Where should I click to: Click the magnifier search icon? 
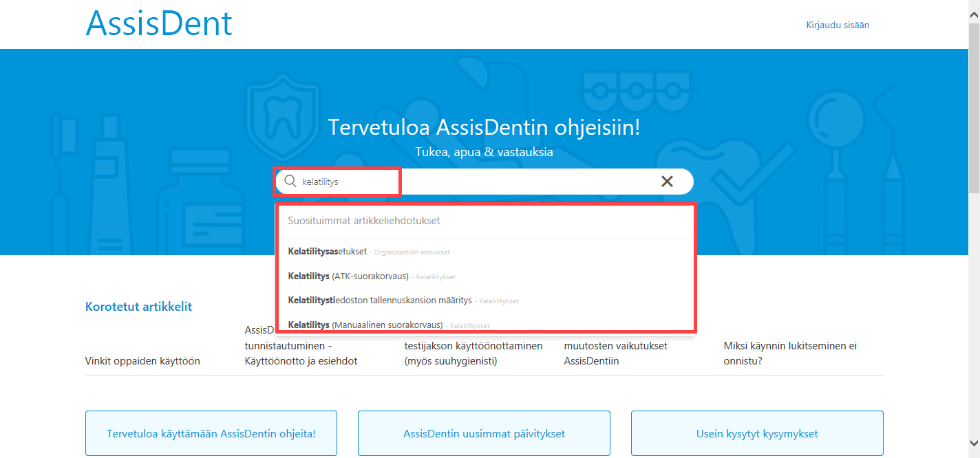click(x=290, y=182)
